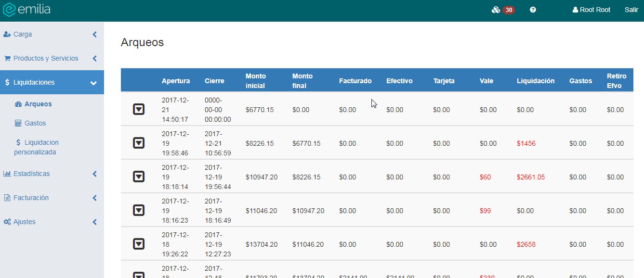This screenshot has height=278, width=644.
Task: Select Arqueos in the sidebar
Action: [38, 104]
